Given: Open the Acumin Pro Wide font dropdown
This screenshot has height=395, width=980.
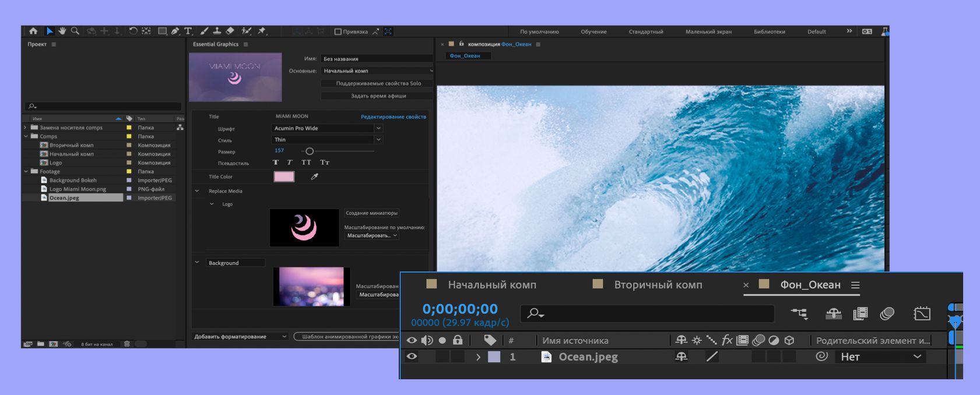Looking at the screenshot, I should [x=327, y=128].
